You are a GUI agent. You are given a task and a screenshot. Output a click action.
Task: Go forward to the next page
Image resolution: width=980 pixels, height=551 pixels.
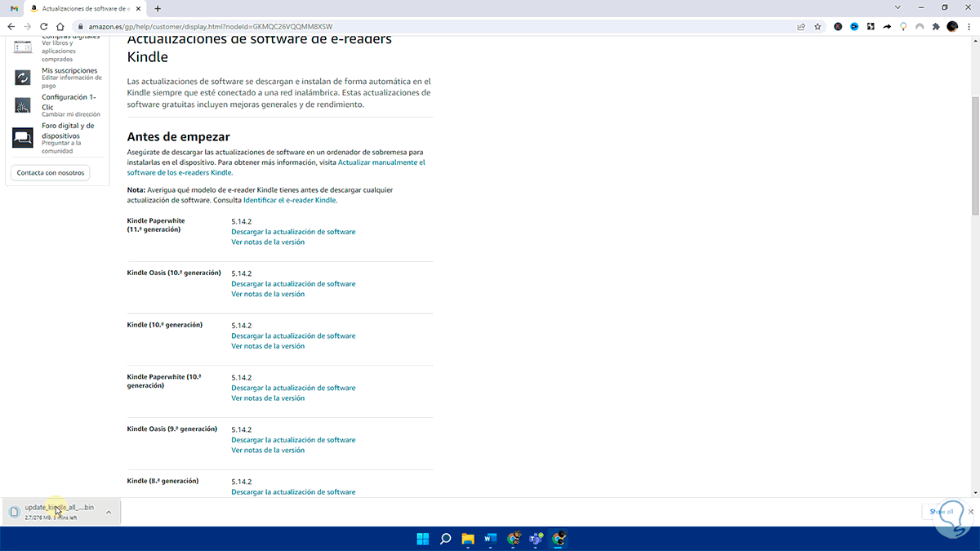tap(27, 26)
